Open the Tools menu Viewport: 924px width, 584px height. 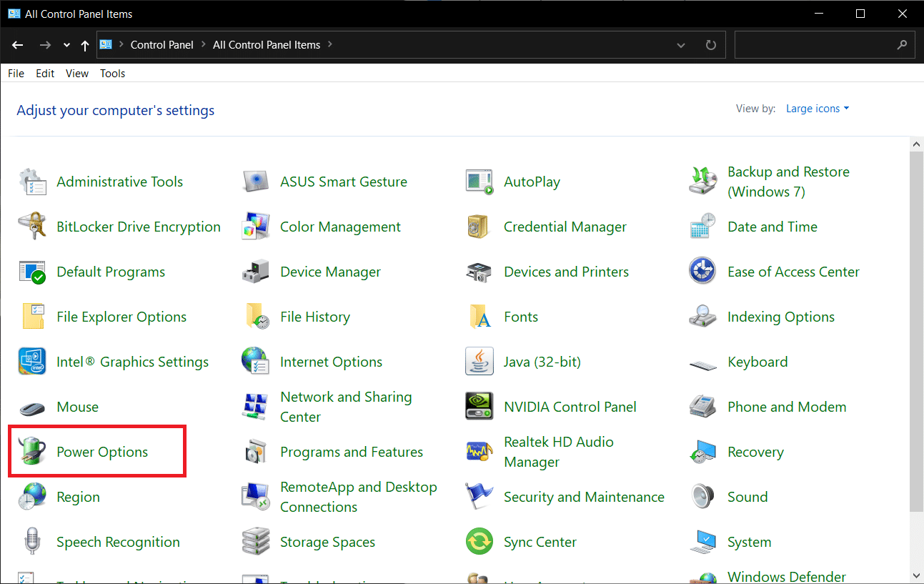click(x=113, y=74)
